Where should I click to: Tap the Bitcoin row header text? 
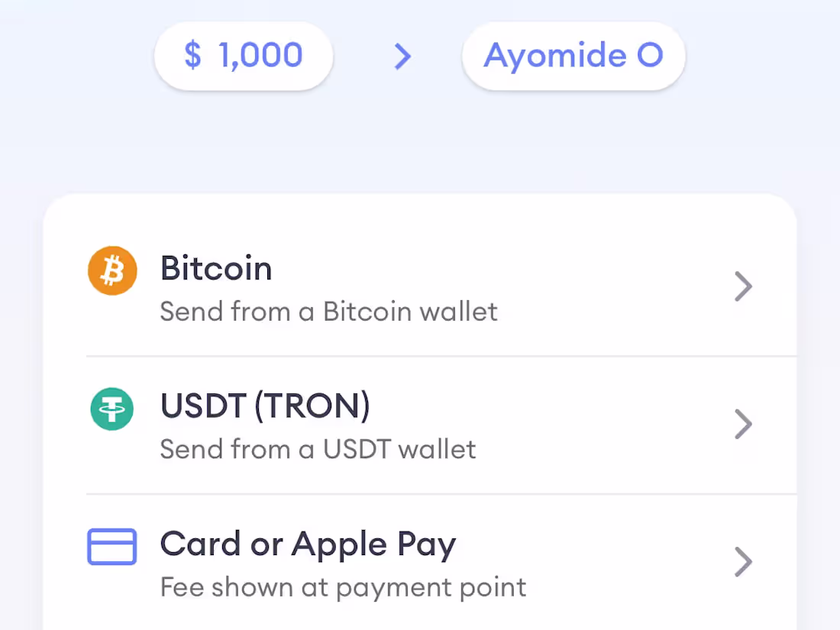216,268
